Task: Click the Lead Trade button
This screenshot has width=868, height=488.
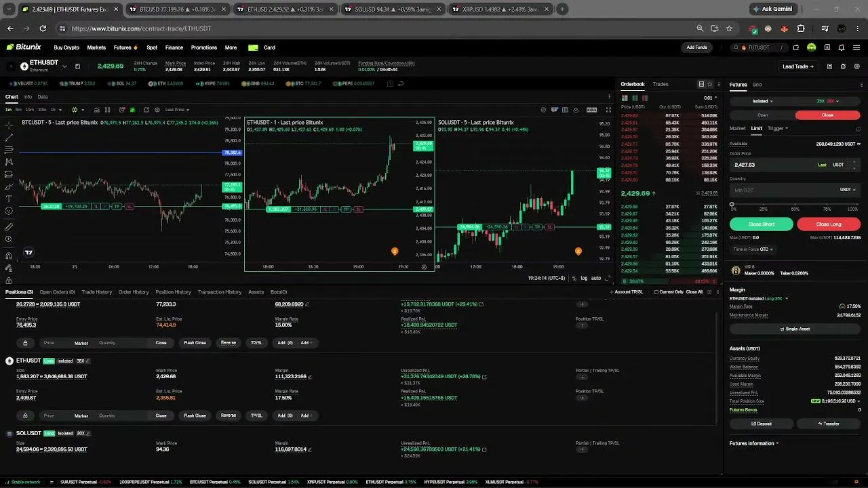Action: (798, 66)
